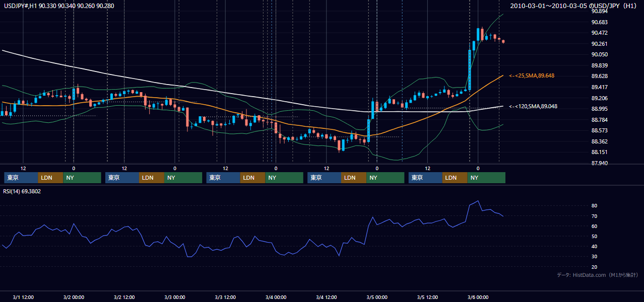Click the 88.573 price axis label
This screenshot has width=644, height=302.
pos(599,130)
